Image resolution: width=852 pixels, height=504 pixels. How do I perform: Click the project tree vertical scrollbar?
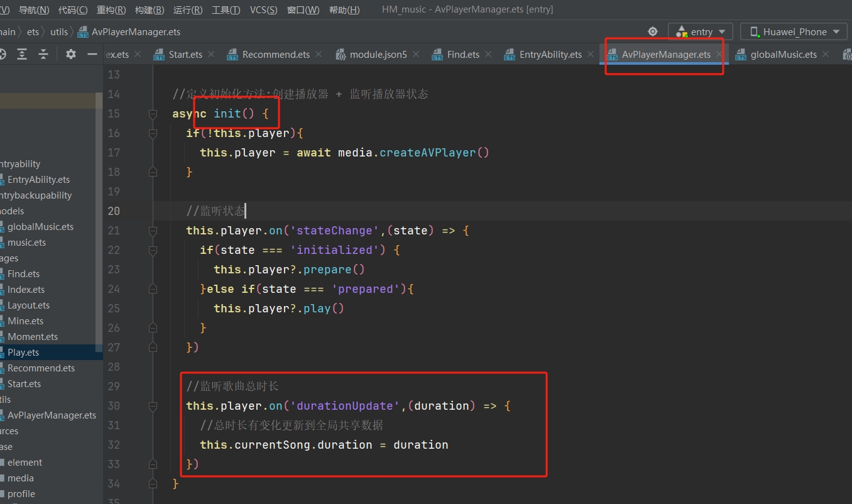coord(99,220)
